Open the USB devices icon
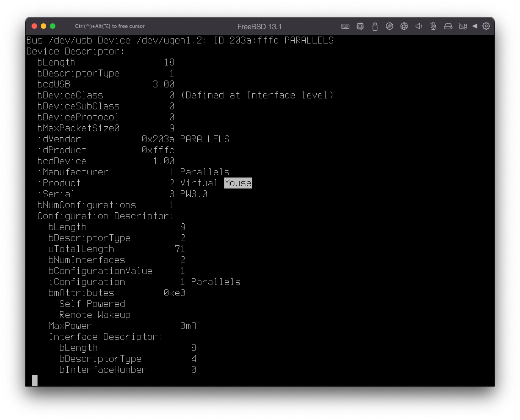 375,26
